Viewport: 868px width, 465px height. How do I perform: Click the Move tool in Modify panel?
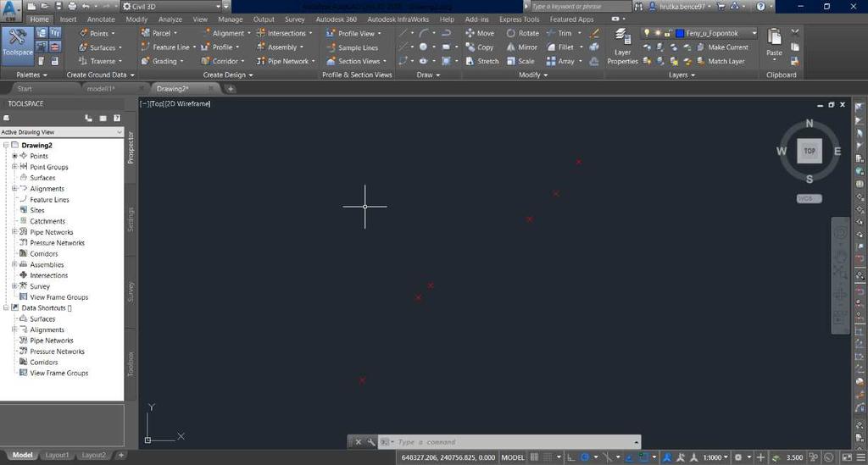[480, 33]
